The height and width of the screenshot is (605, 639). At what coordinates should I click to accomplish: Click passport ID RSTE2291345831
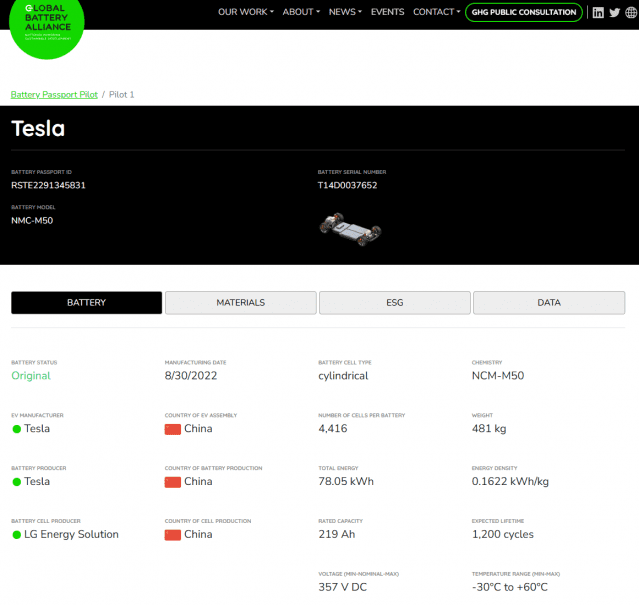click(48, 185)
